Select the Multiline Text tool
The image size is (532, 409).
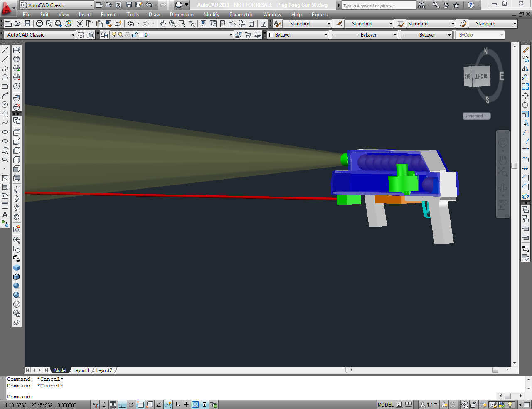[x=5, y=214]
